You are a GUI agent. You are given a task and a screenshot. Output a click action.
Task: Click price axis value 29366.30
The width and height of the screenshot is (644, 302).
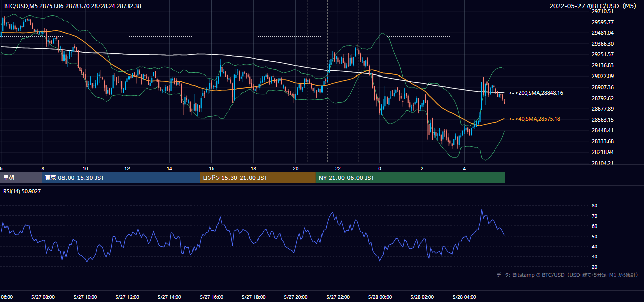(602, 44)
